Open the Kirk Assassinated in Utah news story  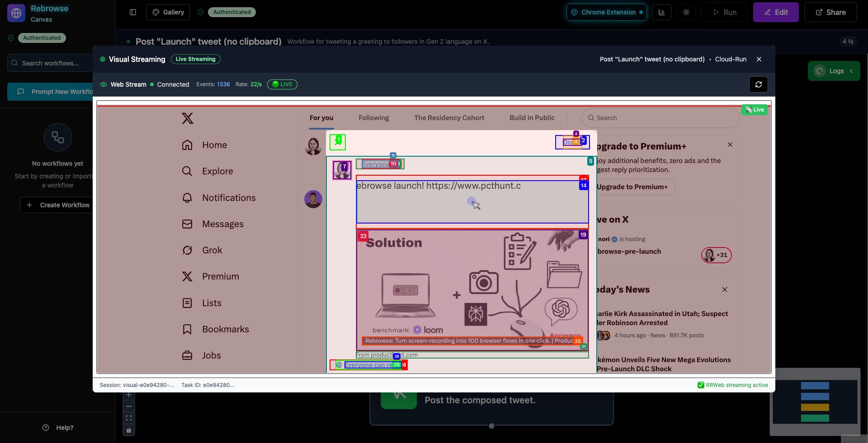(x=662, y=318)
